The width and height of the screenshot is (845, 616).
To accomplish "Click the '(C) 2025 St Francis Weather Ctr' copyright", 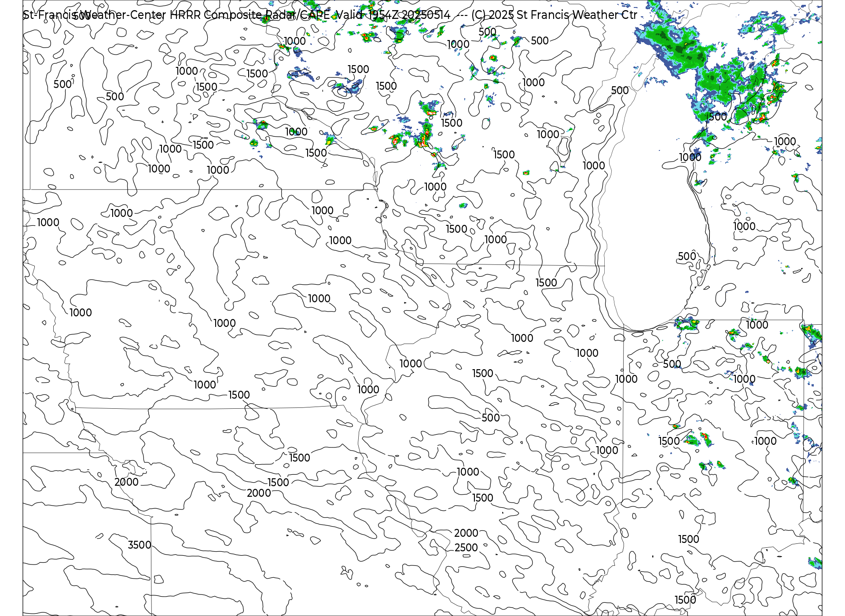I will pyautogui.click(x=554, y=15).
